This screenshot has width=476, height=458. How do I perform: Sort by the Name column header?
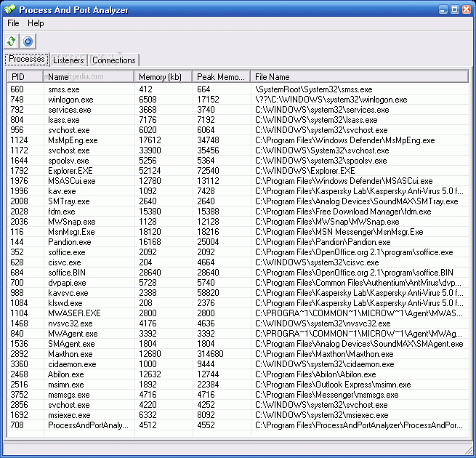tap(89, 77)
